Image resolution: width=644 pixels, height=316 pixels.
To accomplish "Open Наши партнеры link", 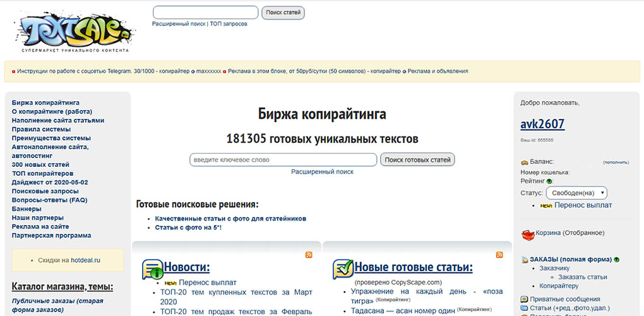I will click(38, 218).
